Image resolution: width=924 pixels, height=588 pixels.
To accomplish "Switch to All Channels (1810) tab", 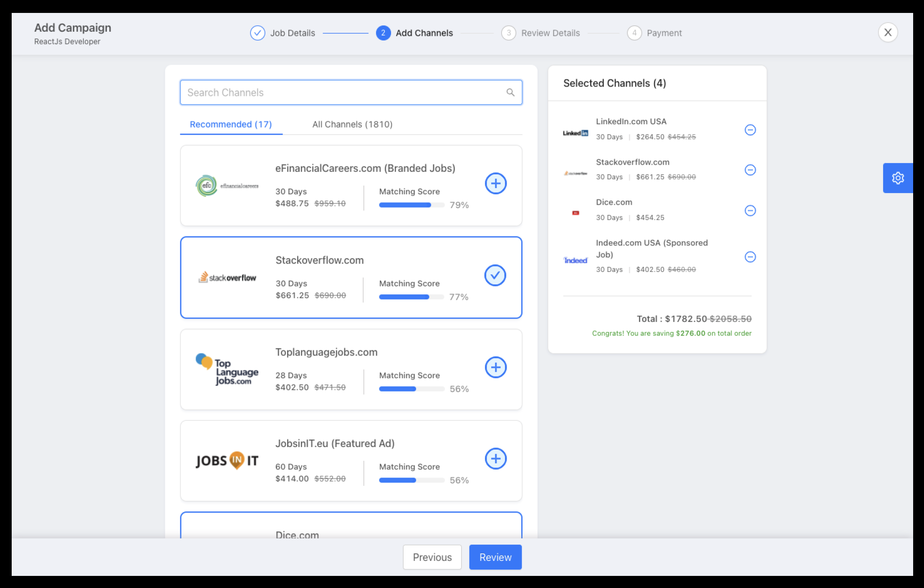I will tap(352, 124).
